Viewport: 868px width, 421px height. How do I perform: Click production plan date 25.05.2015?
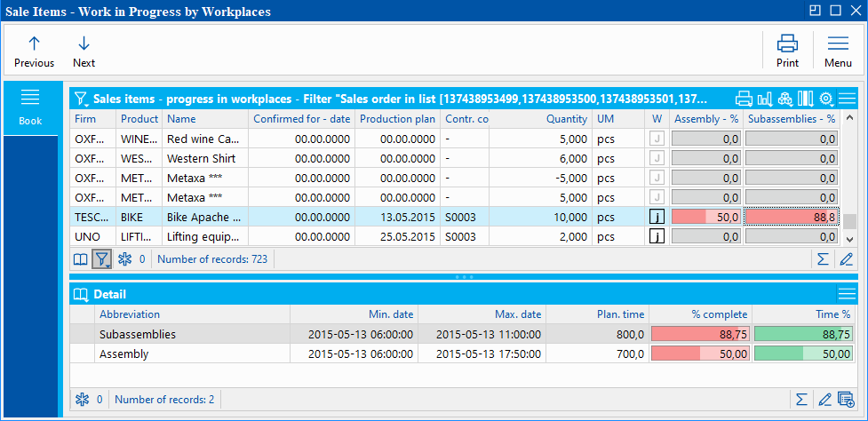point(397,237)
